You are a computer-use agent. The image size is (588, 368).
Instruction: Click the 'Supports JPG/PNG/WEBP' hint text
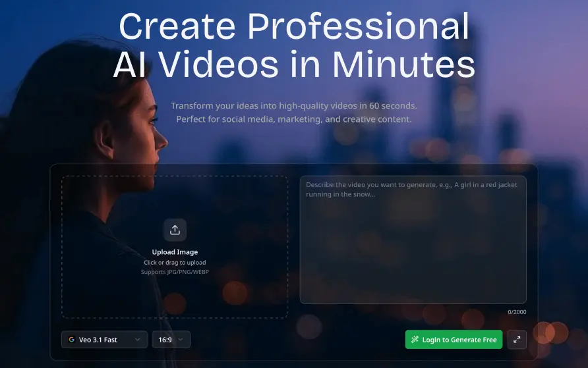click(175, 271)
